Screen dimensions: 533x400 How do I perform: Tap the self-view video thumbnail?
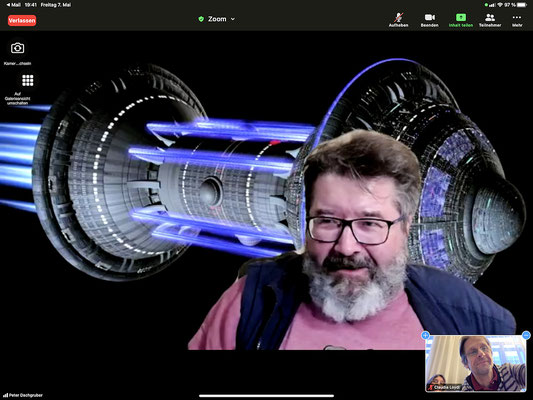(476, 363)
